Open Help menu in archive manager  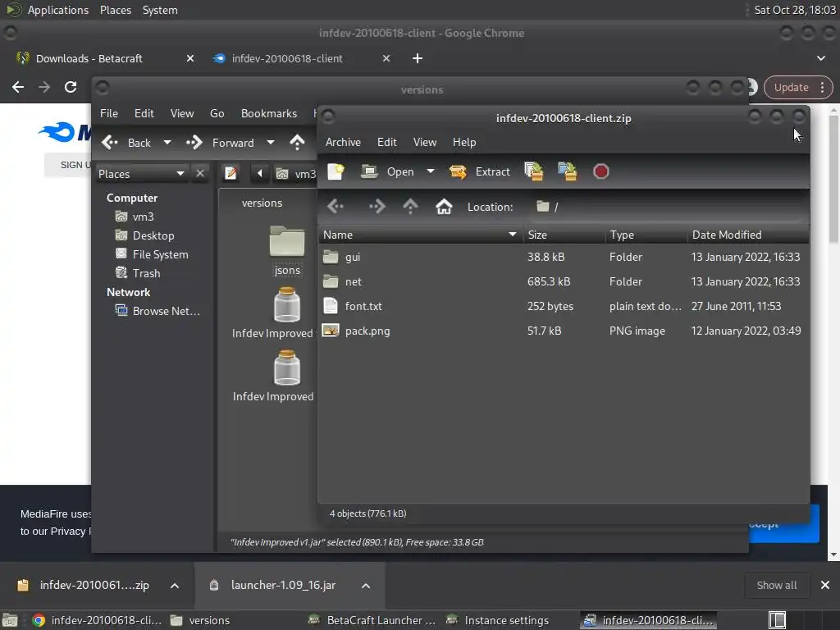pos(464,142)
